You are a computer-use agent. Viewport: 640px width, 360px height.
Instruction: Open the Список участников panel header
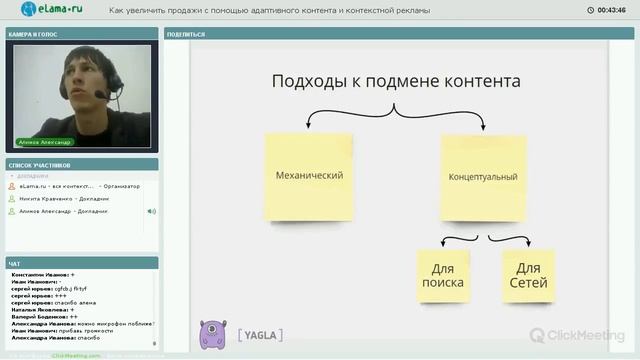pyautogui.click(x=82, y=165)
